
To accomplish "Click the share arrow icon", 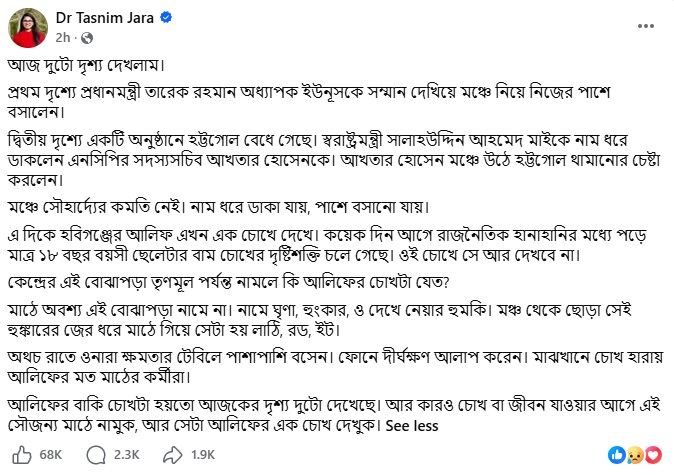I will click(x=173, y=455).
